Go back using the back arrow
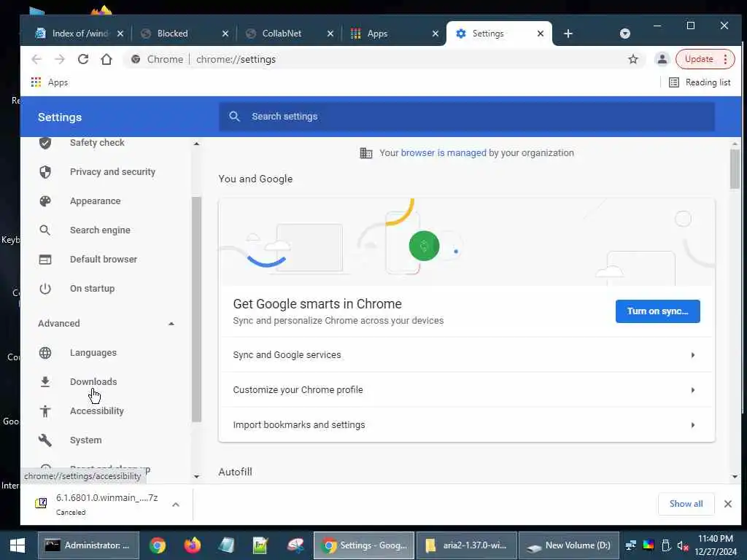Screen dimensions: 747x560 (x=36, y=59)
